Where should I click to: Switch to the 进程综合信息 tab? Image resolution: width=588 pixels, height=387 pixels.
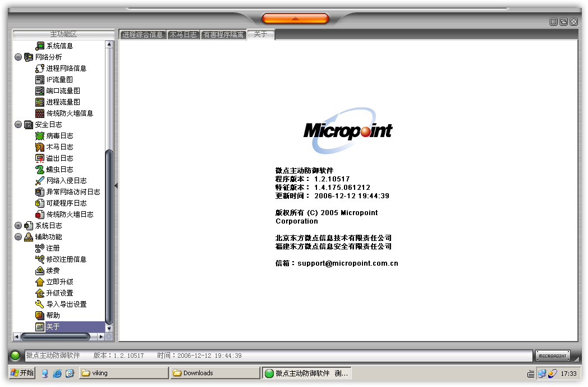(x=143, y=34)
